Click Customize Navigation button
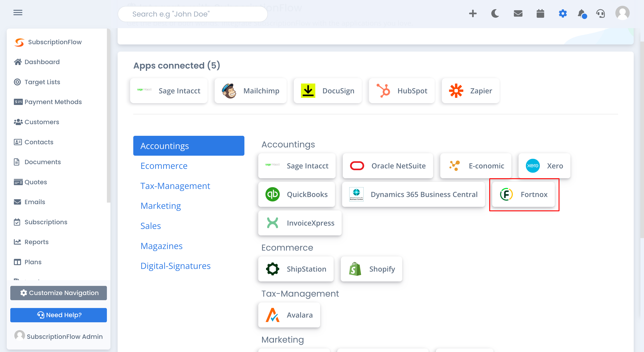The height and width of the screenshot is (352, 644). [x=59, y=293]
